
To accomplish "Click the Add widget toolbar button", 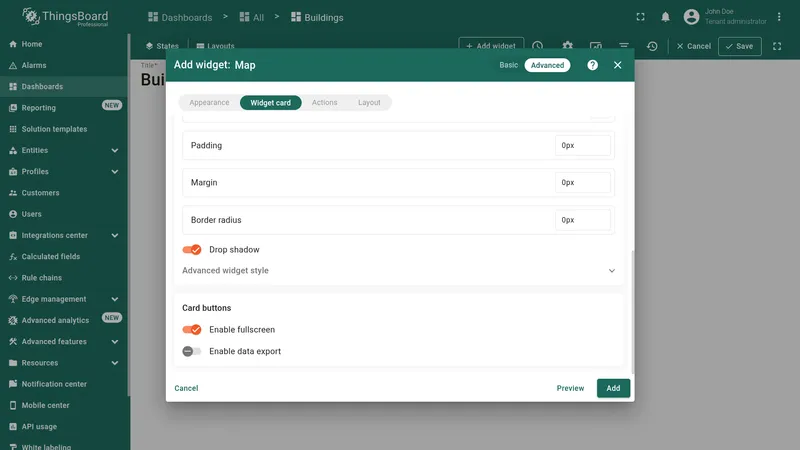I will [x=491, y=45].
